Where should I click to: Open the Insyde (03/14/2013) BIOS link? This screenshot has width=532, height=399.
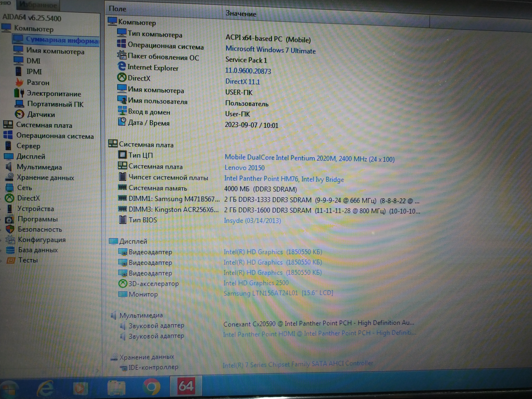(252, 220)
